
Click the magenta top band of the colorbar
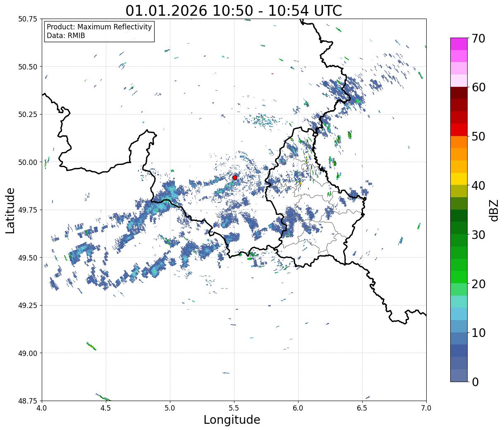tap(459, 44)
